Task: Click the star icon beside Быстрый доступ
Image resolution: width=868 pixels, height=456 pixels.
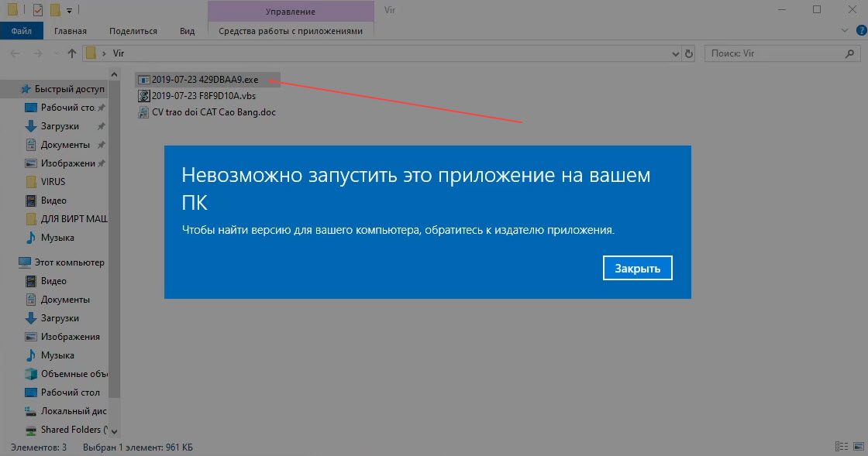Action: coord(26,89)
